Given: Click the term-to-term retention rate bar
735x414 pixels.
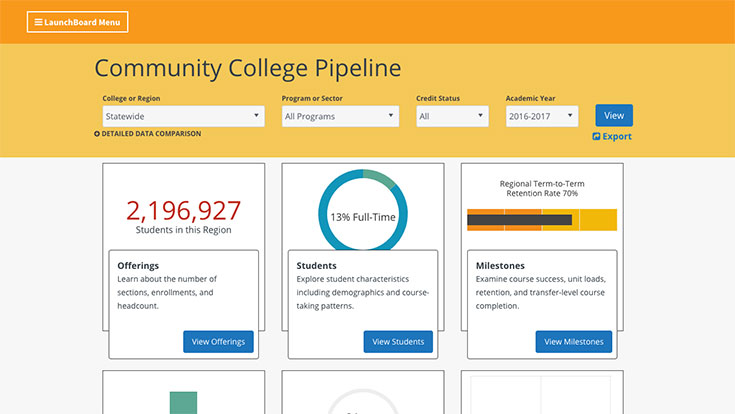Looking at the screenshot, I should point(541,220).
